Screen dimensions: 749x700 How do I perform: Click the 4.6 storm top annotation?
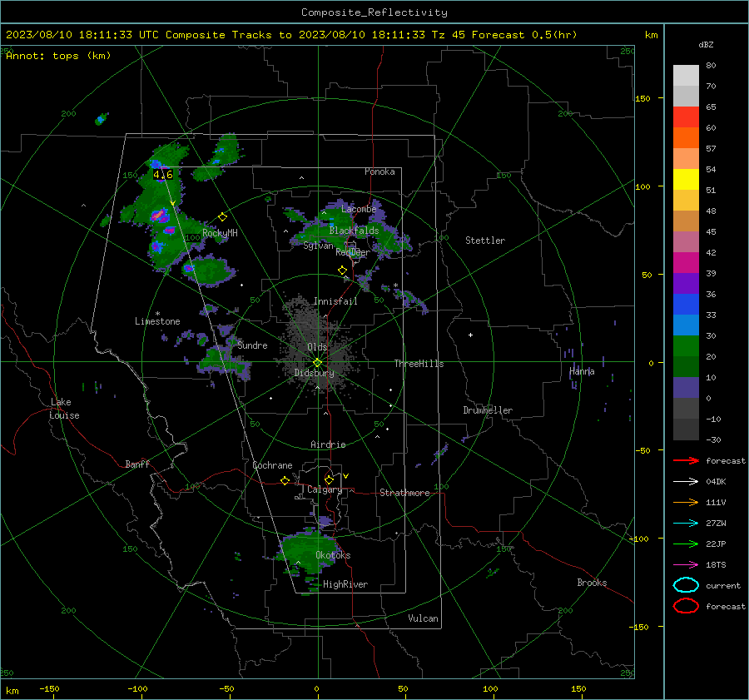click(163, 175)
